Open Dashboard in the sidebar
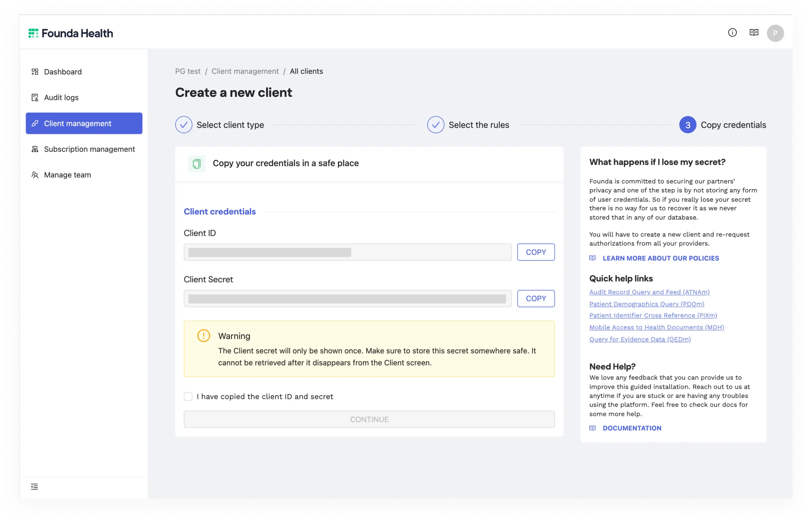This screenshot has width=812, height=523. tap(84, 72)
